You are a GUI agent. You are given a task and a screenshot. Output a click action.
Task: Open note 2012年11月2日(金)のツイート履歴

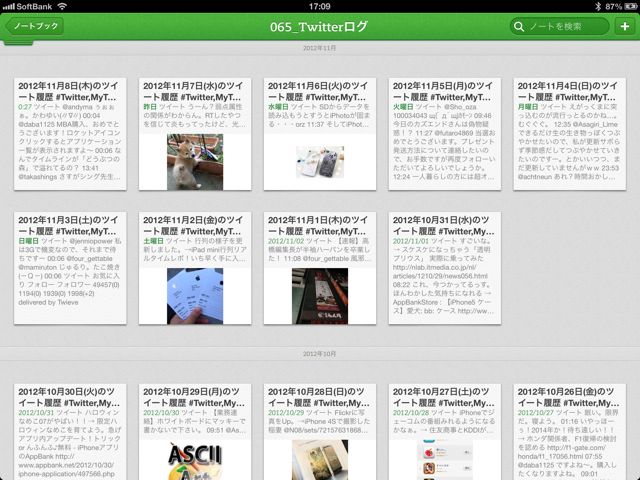tap(195, 268)
